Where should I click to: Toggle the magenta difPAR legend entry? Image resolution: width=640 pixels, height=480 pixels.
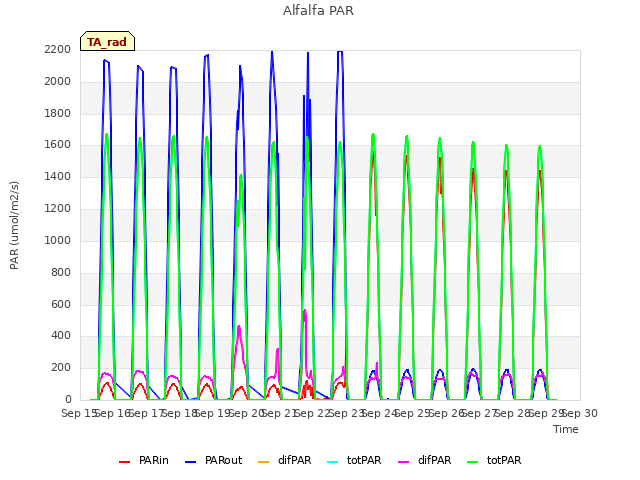pyautogui.click(x=424, y=460)
